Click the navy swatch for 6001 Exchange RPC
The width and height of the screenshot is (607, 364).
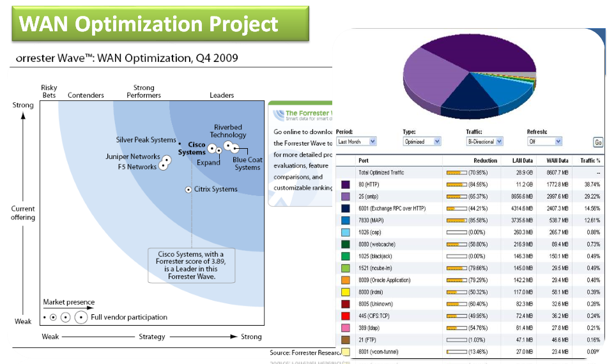pos(345,208)
